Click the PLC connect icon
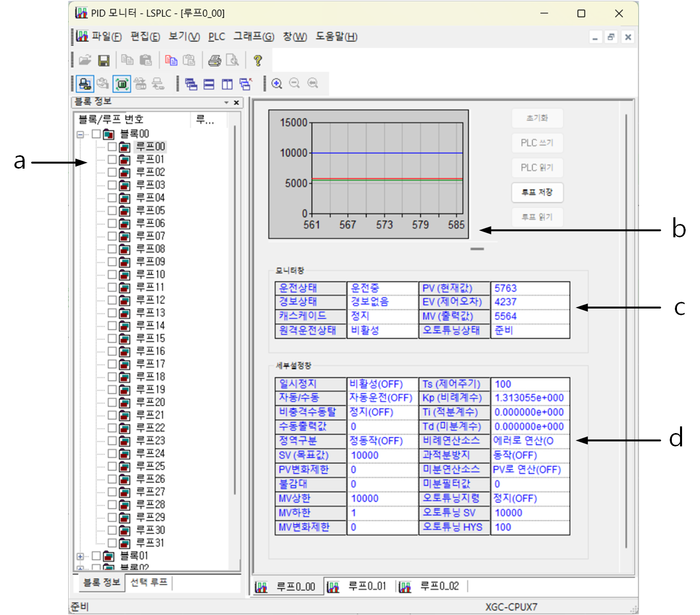The image size is (700, 615). [x=85, y=84]
